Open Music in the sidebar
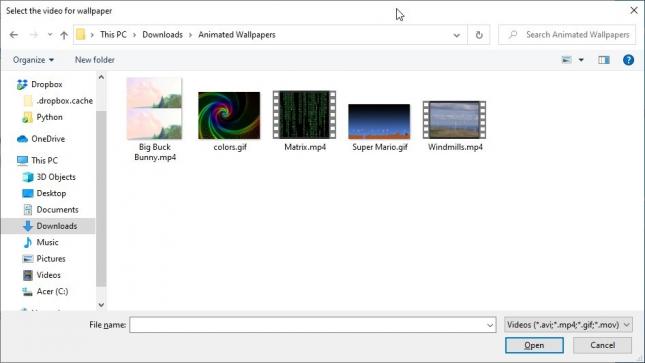Viewport: 645px width, 363px height. pyautogui.click(x=47, y=242)
